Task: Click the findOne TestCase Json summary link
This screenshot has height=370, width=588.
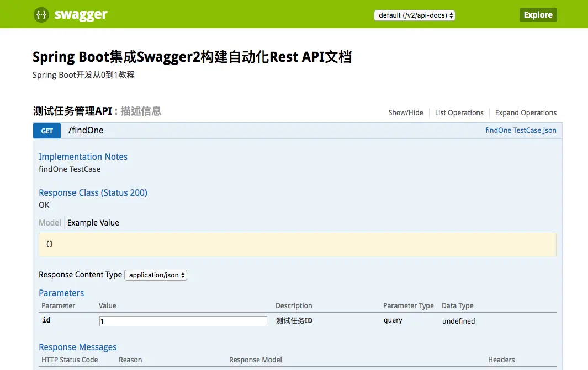Action: coord(521,130)
